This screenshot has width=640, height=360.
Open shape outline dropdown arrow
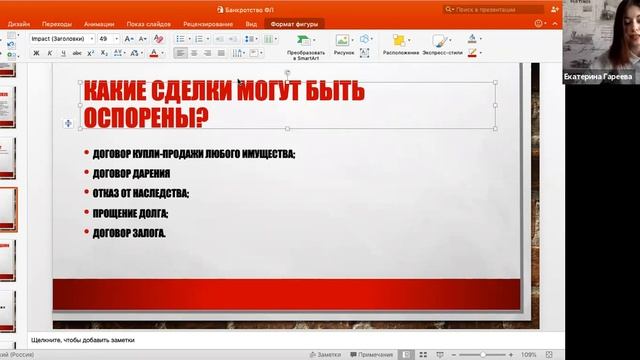pyautogui.click(x=481, y=53)
